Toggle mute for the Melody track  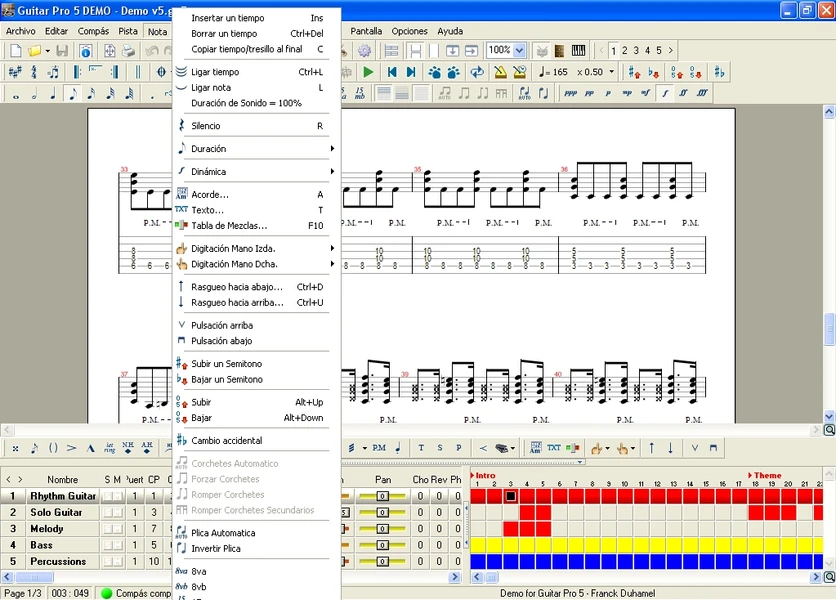click(x=118, y=529)
